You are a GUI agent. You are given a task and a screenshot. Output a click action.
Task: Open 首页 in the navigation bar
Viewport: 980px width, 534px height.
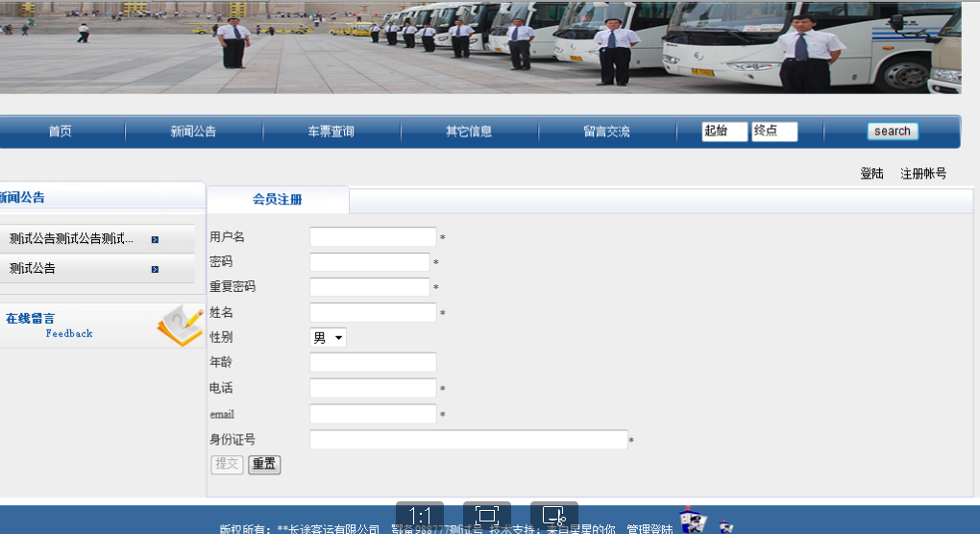pyautogui.click(x=61, y=132)
